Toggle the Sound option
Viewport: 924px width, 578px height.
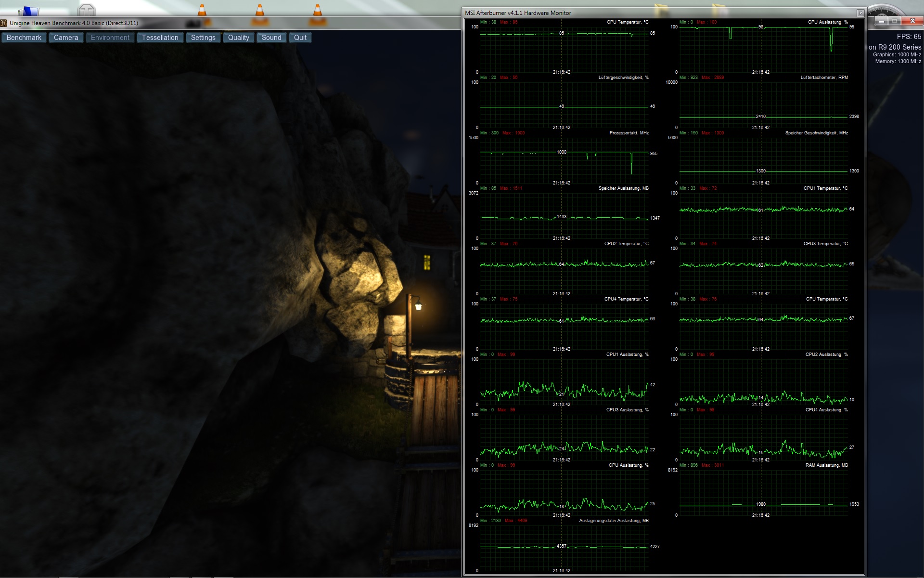click(271, 38)
